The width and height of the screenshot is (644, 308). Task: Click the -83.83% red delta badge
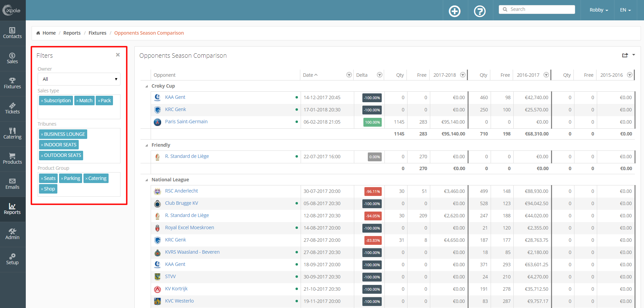pos(373,240)
